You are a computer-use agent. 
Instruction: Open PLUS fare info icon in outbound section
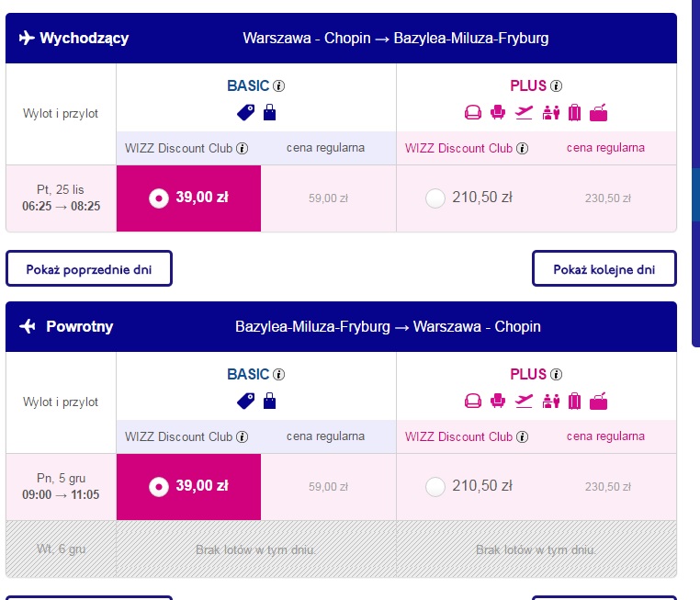(556, 85)
